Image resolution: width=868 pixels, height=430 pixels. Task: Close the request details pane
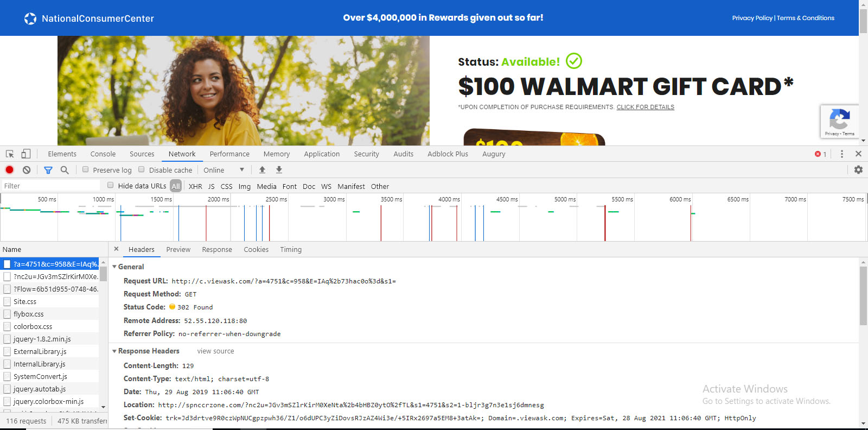pos(116,249)
